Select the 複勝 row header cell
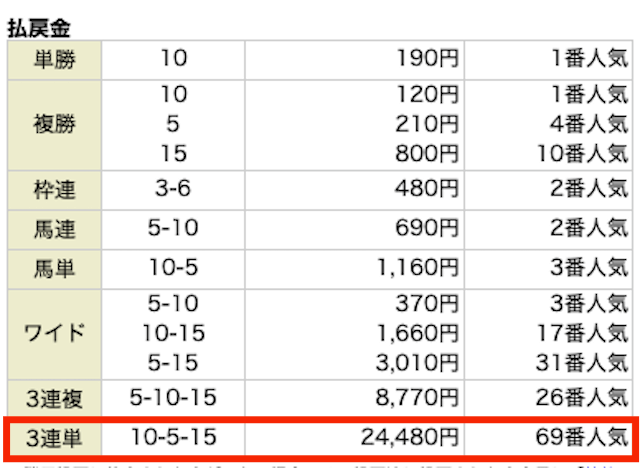 pos(54,125)
